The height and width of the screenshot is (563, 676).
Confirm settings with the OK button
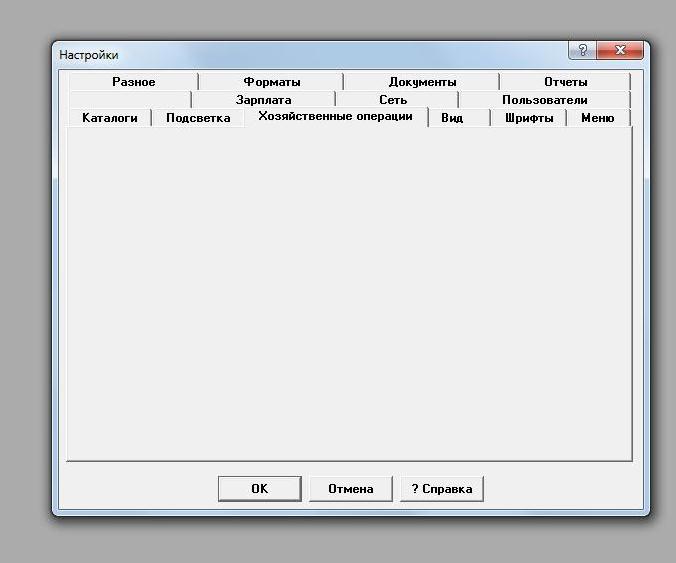pyautogui.click(x=260, y=488)
